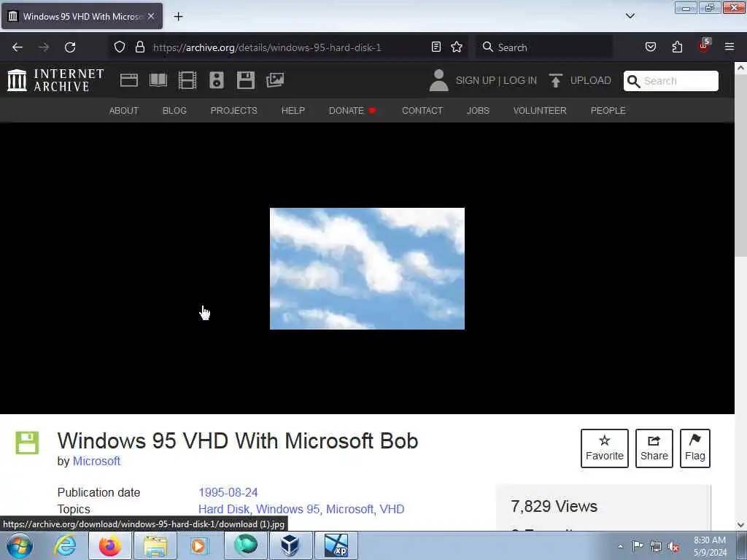747x560 pixels.
Task: Open the user avatar icon
Action: point(438,80)
